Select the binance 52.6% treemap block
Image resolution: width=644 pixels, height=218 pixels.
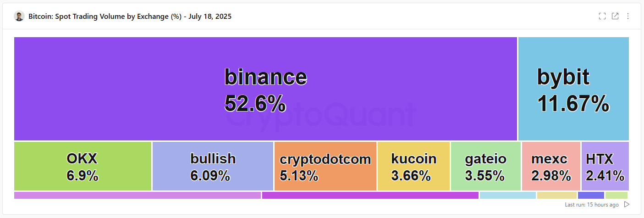[265, 89]
